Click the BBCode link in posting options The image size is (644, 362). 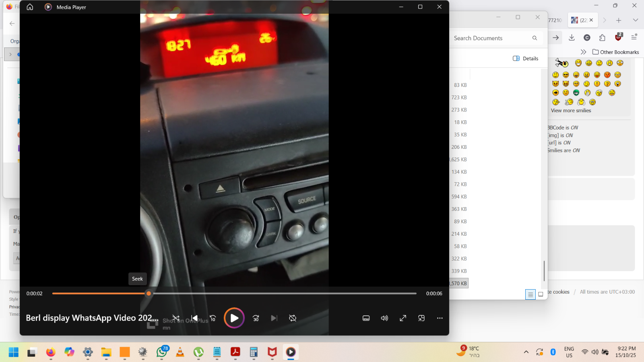(x=556, y=128)
